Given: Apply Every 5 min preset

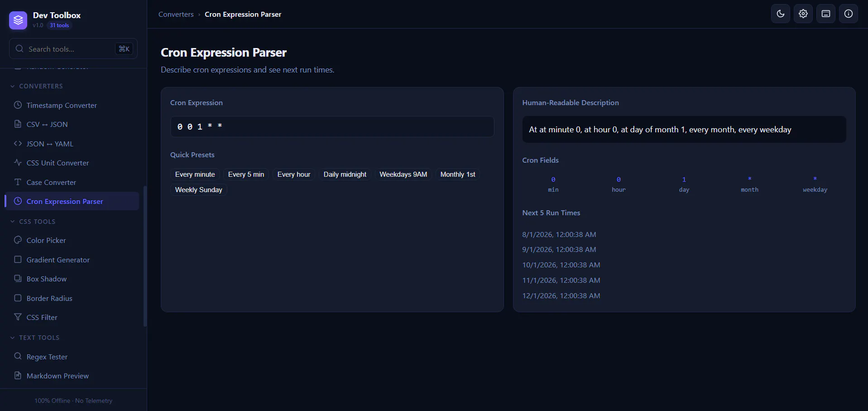Looking at the screenshot, I should (x=246, y=174).
